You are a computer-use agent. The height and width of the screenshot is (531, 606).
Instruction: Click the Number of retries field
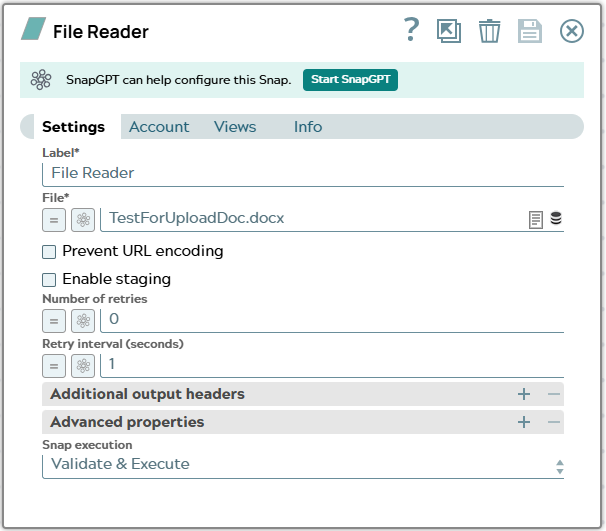click(x=332, y=320)
